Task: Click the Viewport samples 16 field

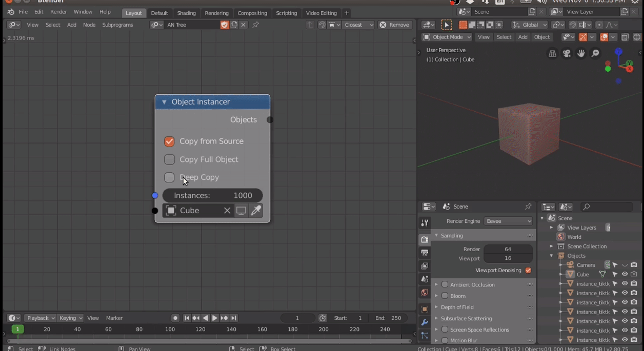Action: [508, 258]
